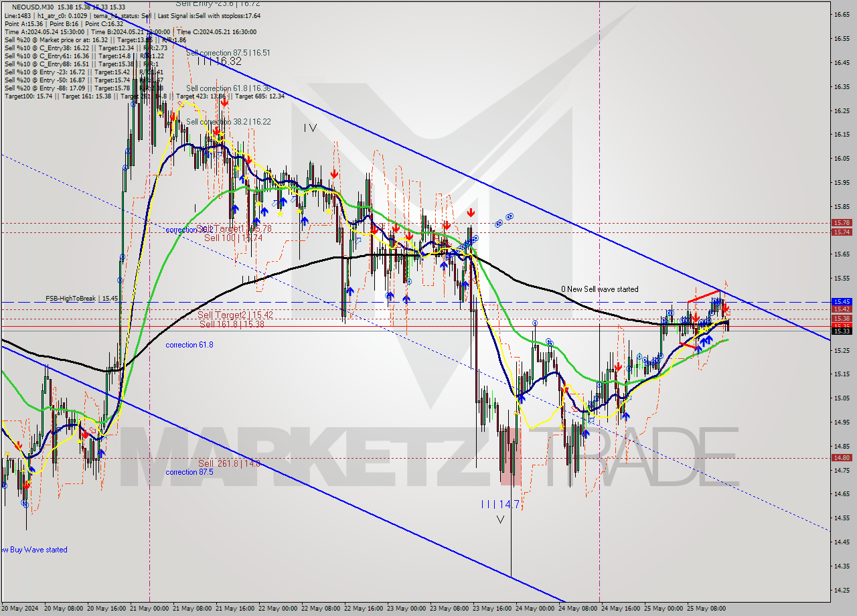Screen dimensions: 857x616
Task: Click the '23 May 16:00' time axis label
Action: 491,609
